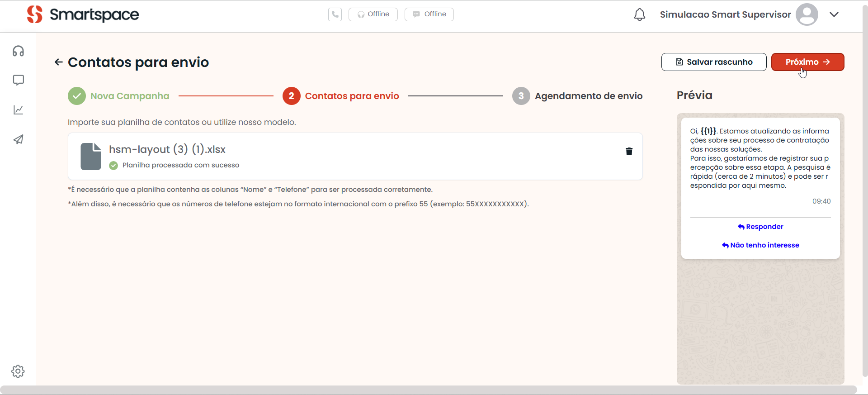Open the analytics chart icon in sidebar

pyautogui.click(x=18, y=110)
